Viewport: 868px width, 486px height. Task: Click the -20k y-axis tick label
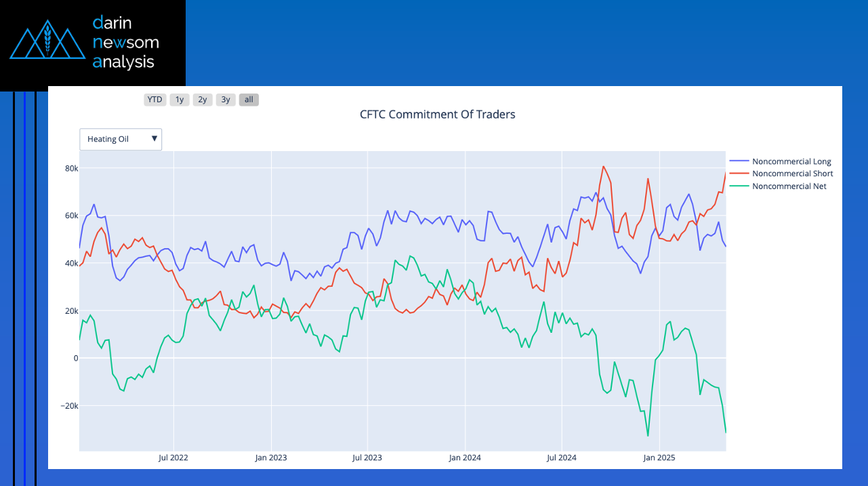click(65, 406)
